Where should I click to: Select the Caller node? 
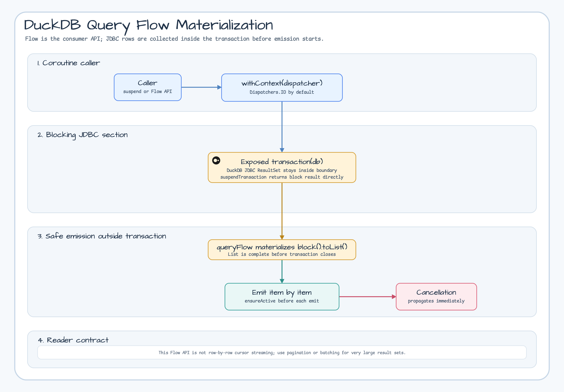pos(148,87)
